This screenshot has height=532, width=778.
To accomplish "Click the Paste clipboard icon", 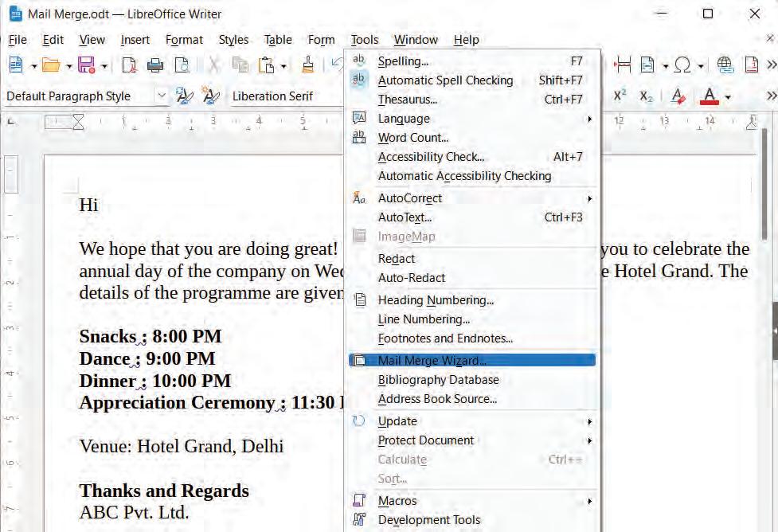I will pos(267,65).
